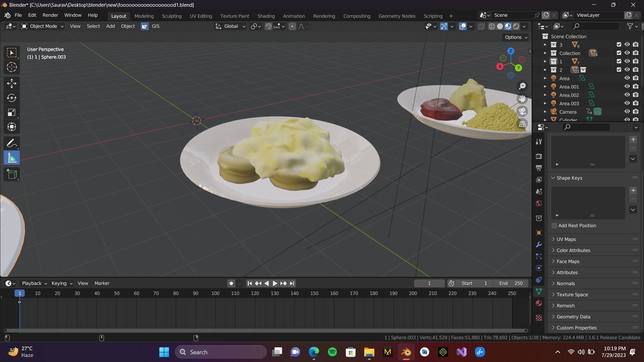Open the Object Mode dropdown
Image resolution: width=644 pixels, height=362 pixels.
[42, 26]
